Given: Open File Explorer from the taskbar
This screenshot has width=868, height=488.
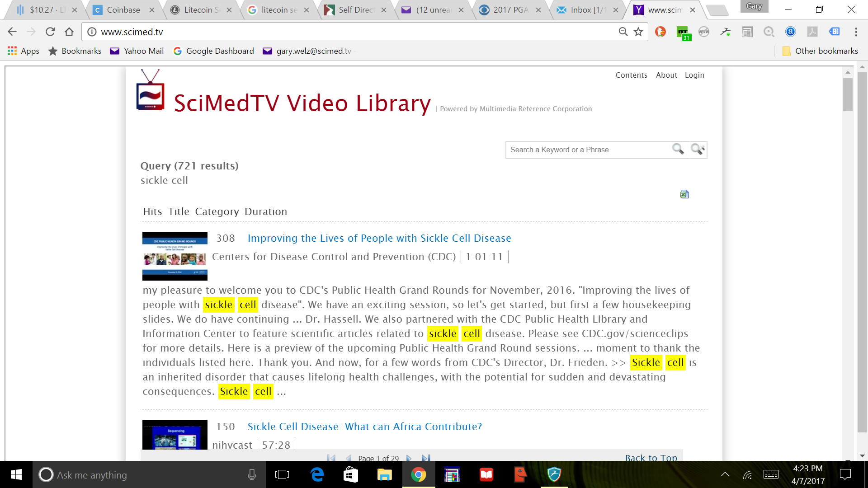Looking at the screenshot, I should coord(385,474).
